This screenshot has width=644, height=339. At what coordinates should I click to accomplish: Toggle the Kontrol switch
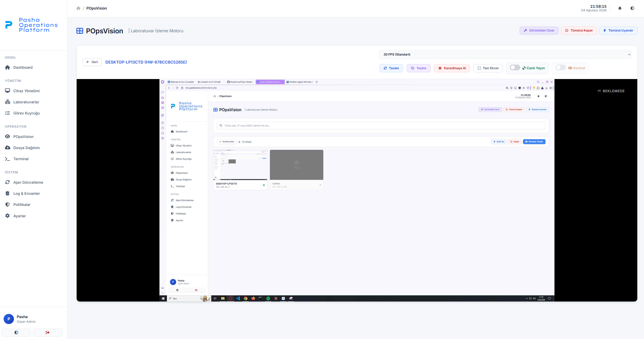pyautogui.click(x=561, y=68)
